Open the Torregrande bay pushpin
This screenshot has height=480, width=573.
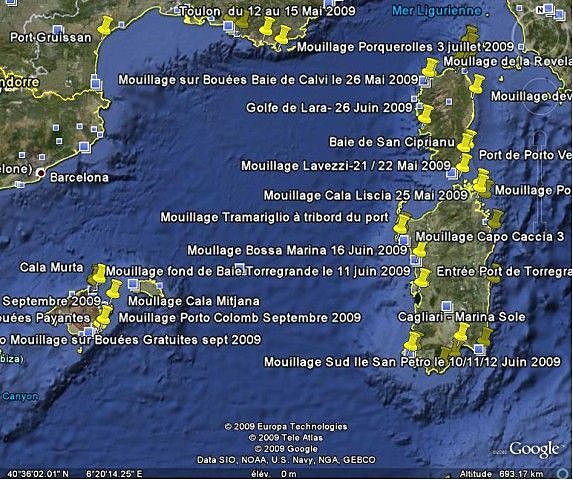coord(424,278)
